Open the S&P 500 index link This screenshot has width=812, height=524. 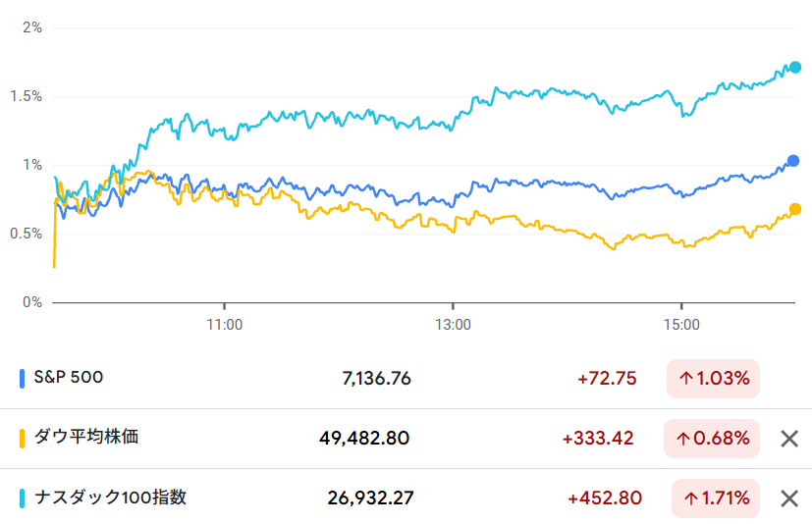point(69,377)
